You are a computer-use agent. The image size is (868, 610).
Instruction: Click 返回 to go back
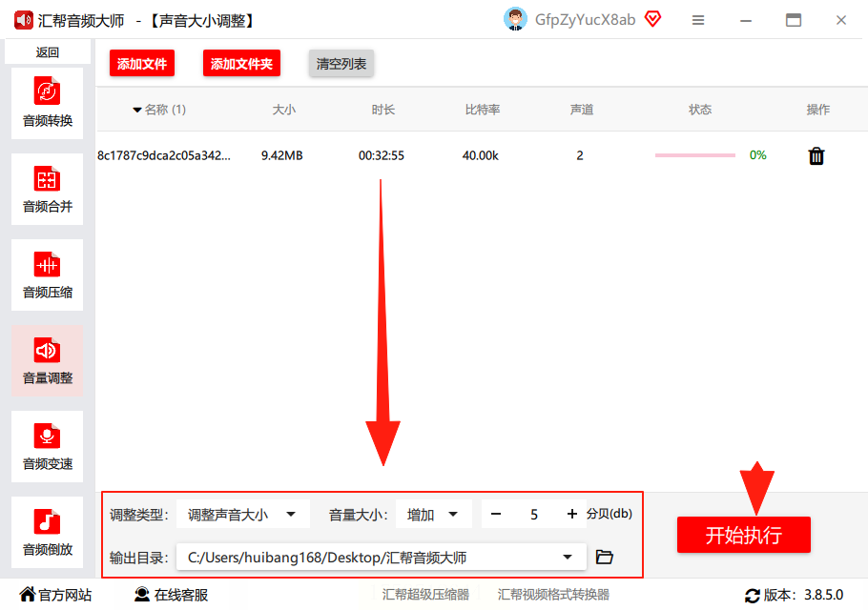tap(48, 52)
